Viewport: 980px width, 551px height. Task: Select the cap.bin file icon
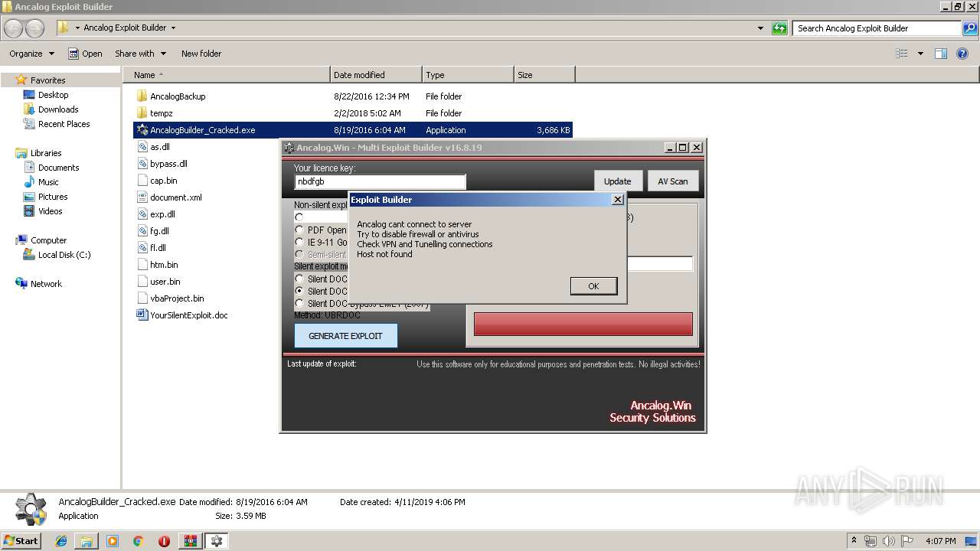coord(142,181)
